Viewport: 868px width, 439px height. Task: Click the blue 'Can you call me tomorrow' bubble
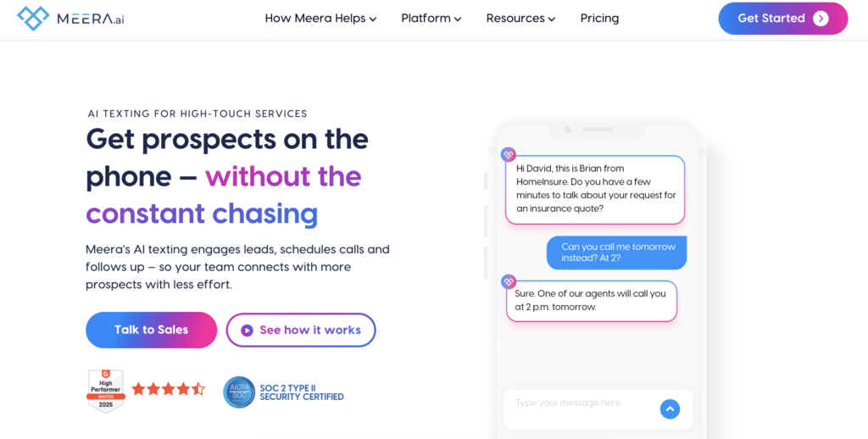coord(617,253)
